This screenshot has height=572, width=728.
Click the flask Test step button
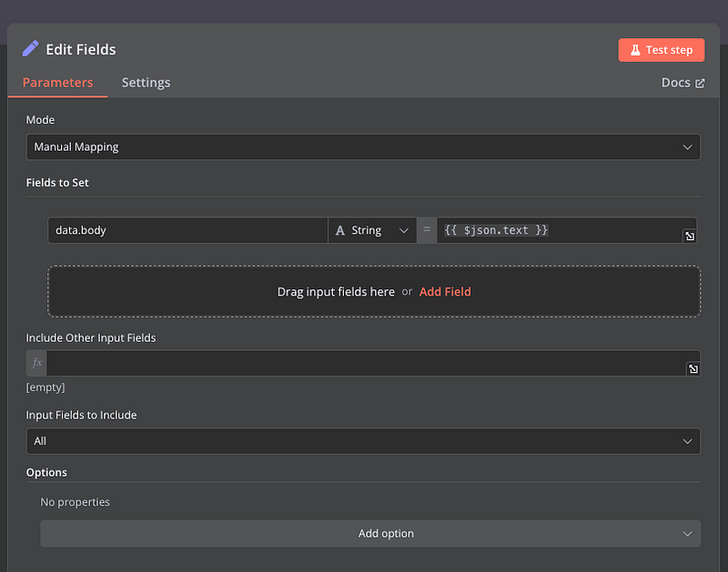point(661,50)
